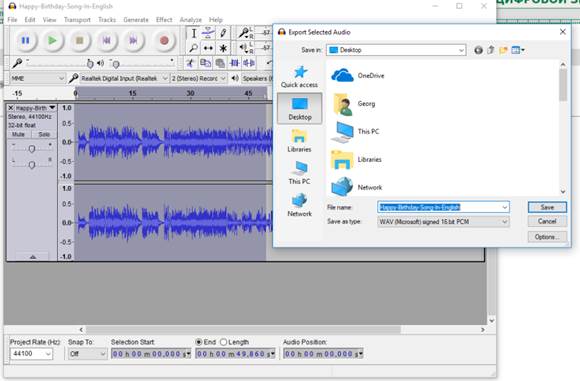Select the Envelope tool

(208, 33)
